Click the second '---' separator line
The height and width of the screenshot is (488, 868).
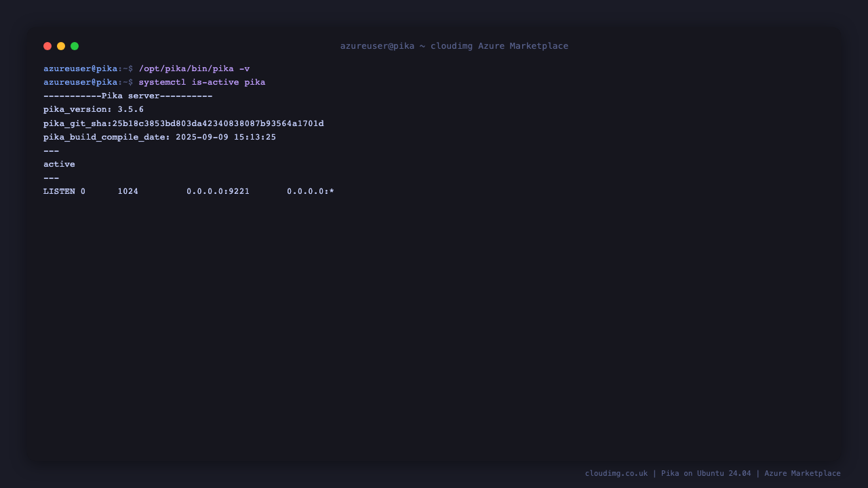pos(52,178)
